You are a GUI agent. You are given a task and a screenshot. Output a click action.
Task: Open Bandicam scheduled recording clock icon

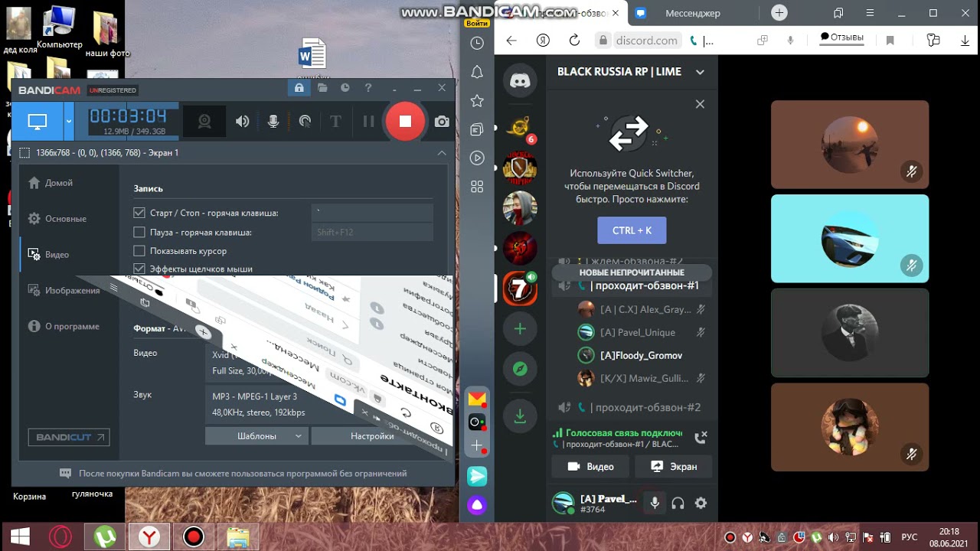[x=345, y=88]
